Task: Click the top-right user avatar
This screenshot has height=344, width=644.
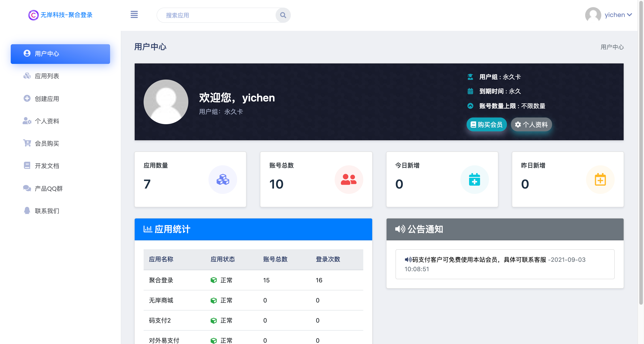Action: tap(593, 15)
